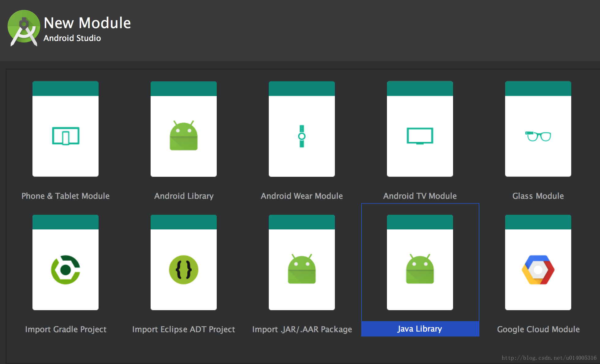Select the Glass Module card
This screenshot has width=600, height=364.
[x=538, y=129]
